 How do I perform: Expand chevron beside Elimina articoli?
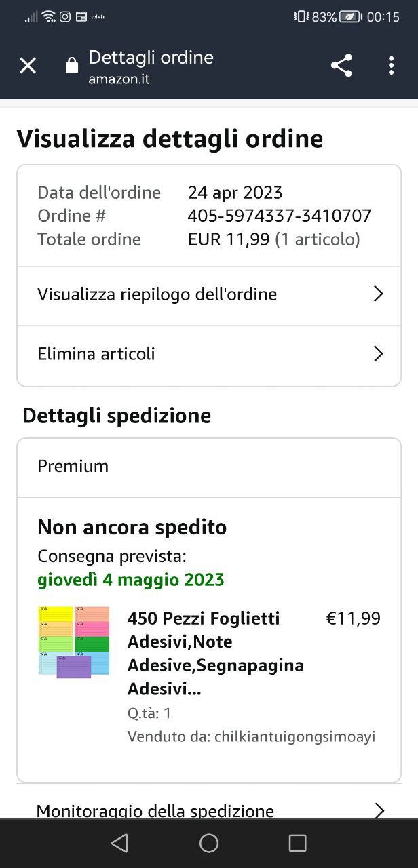click(x=379, y=354)
